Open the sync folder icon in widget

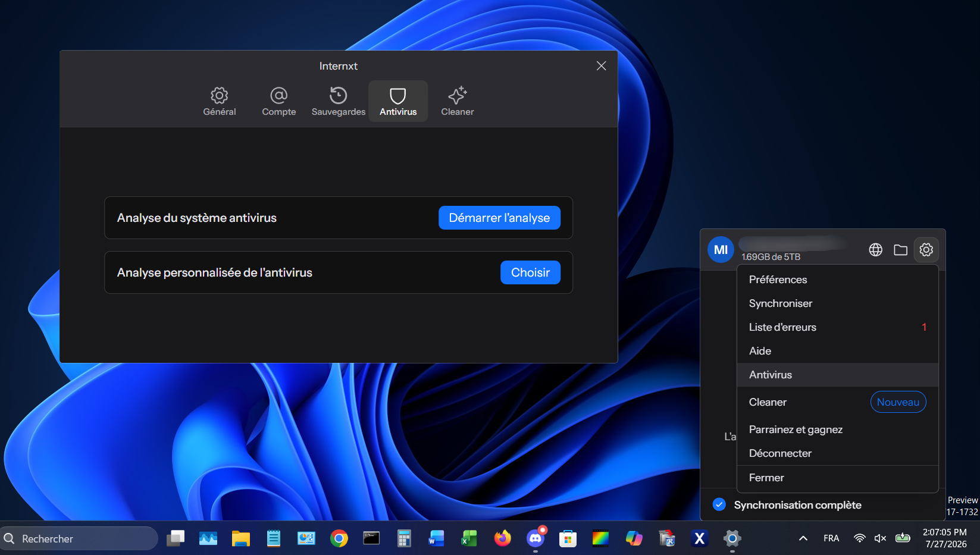pos(900,250)
